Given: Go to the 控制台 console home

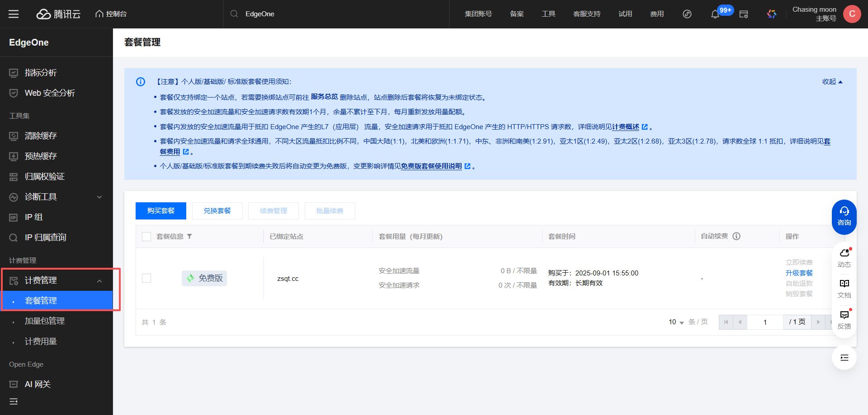Looking at the screenshot, I should click(x=111, y=14).
